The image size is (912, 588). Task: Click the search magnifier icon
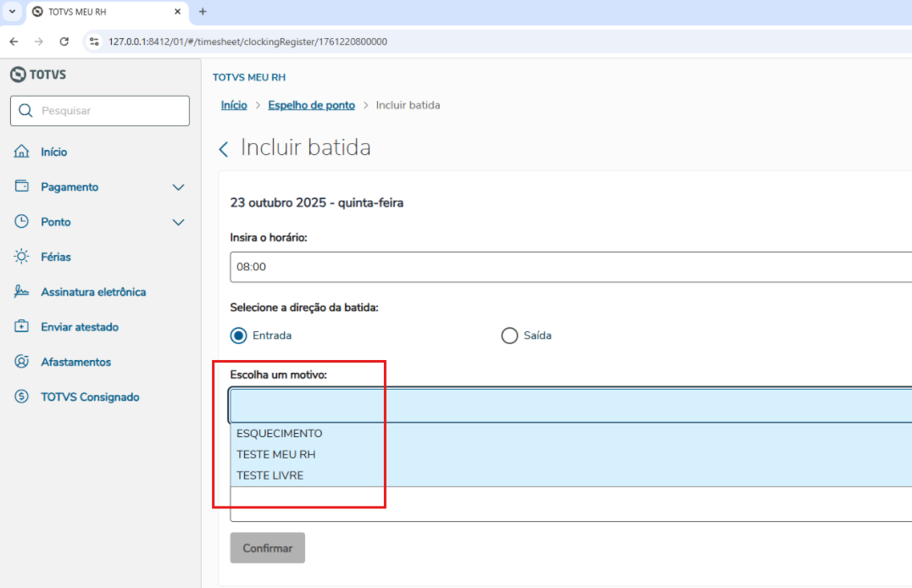click(25, 110)
